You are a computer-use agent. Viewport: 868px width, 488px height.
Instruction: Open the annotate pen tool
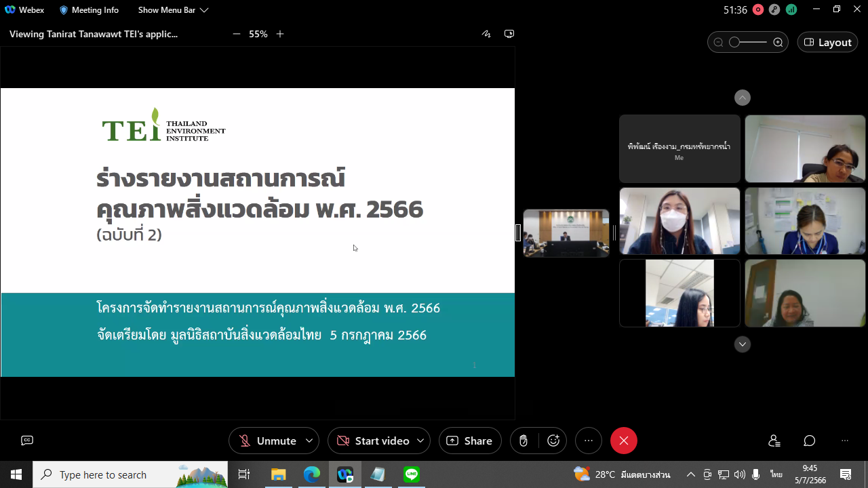click(x=486, y=34)
